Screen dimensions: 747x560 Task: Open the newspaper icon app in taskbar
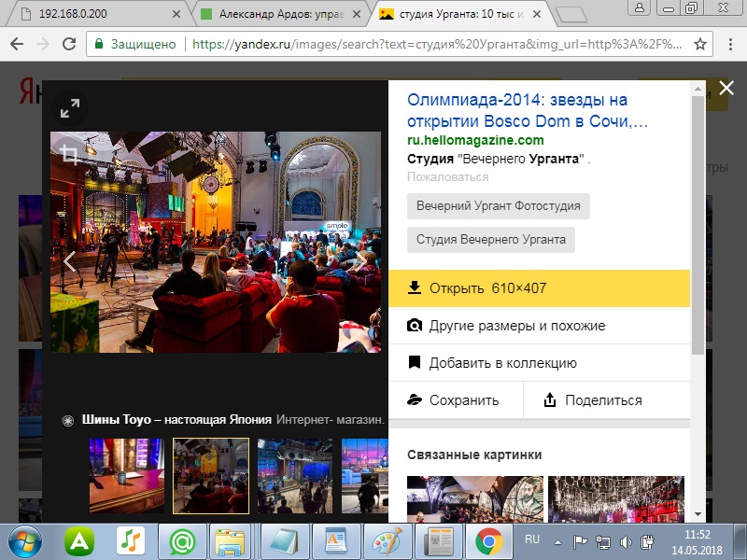438,541
